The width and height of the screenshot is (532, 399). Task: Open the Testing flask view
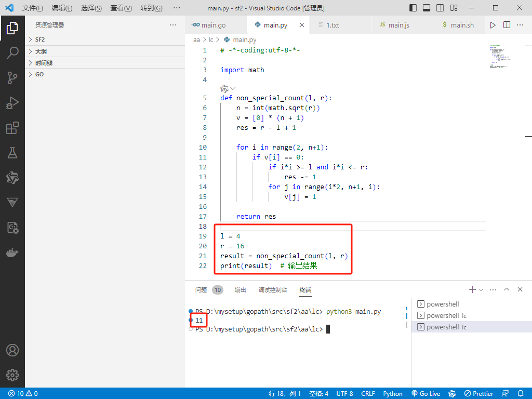[12, 153]
